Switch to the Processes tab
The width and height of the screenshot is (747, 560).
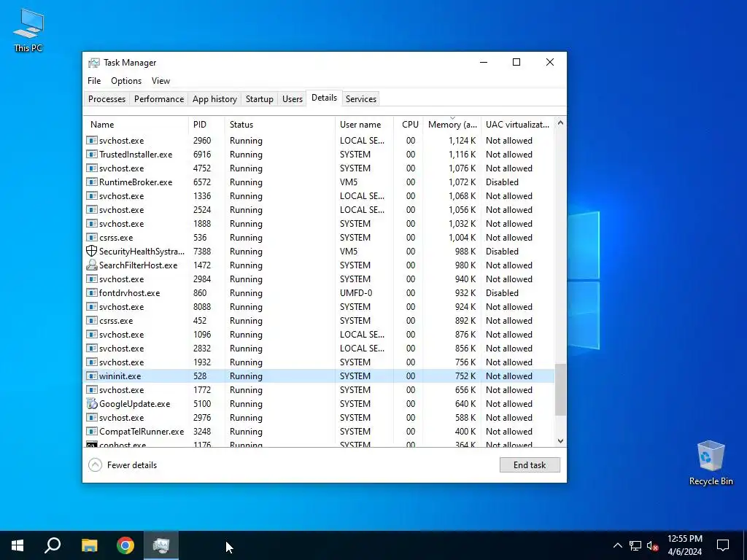coord(107,99)
